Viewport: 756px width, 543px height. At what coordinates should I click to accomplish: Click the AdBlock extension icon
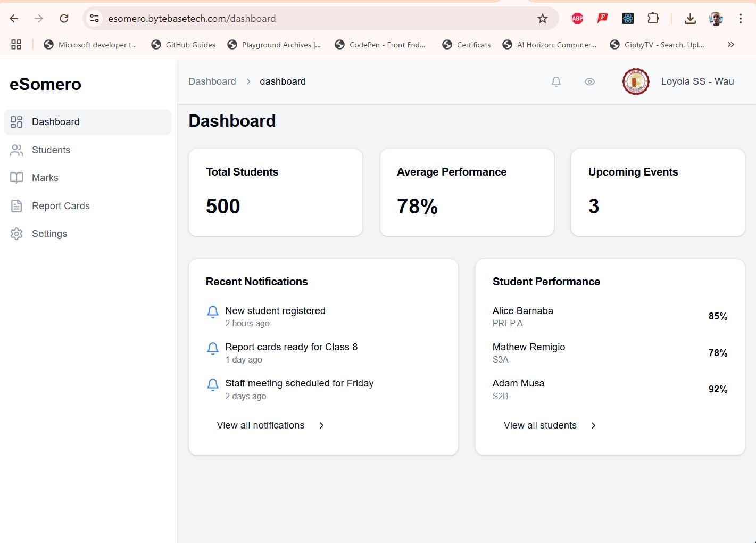577,18
